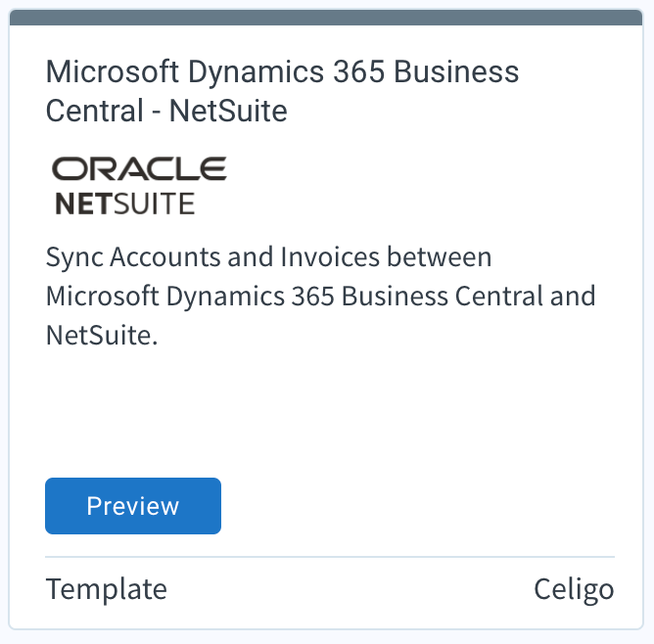Screen dimensions: 654x644
Task: Click the 'Central - NetSuite' title line
Action: pos(166,111)
